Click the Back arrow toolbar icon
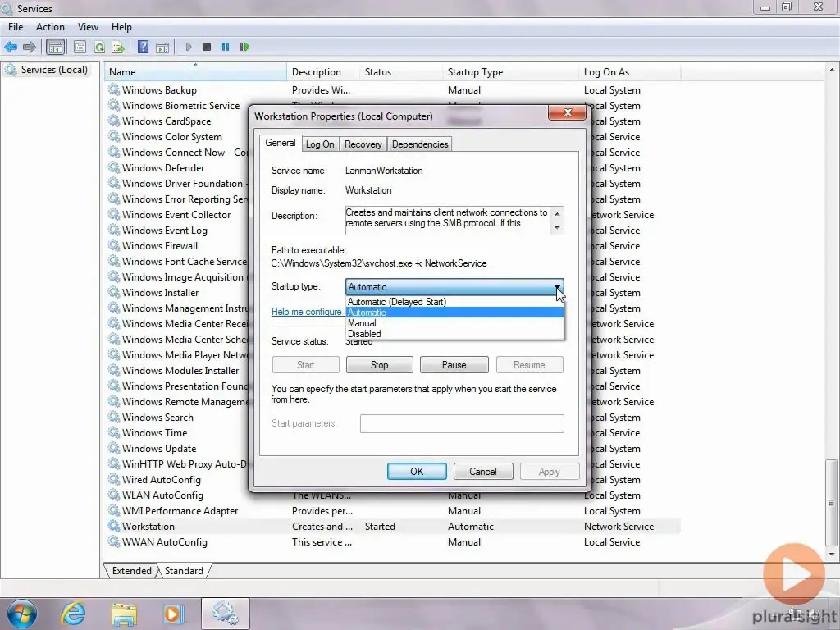 click(11, 47)
